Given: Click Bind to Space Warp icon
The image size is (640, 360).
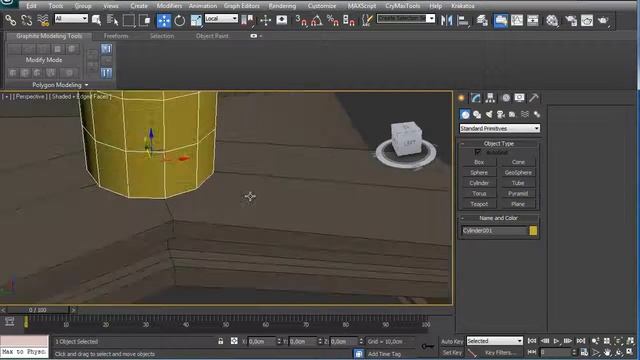Looking at the screenshot, I should pos(42,20).
